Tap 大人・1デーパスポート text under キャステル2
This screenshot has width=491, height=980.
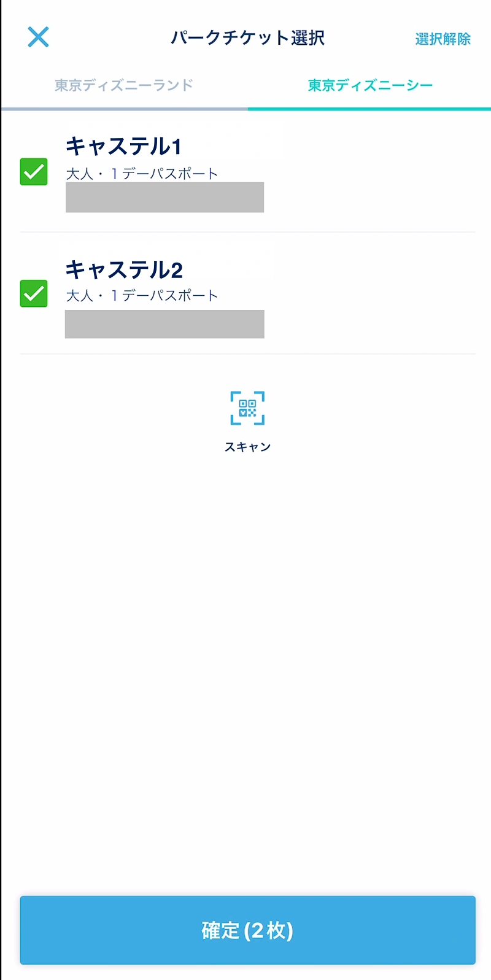point(142,295)
